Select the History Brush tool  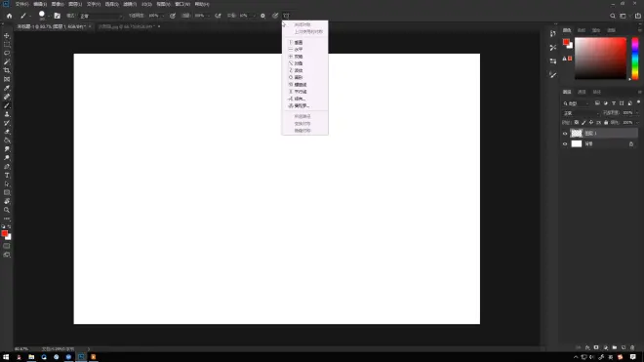(x=7, y=123)
